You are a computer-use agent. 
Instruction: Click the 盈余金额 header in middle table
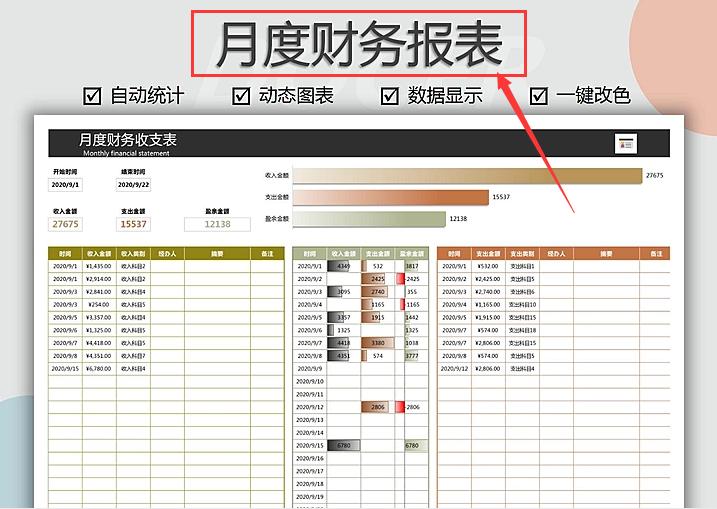point(412,253)
